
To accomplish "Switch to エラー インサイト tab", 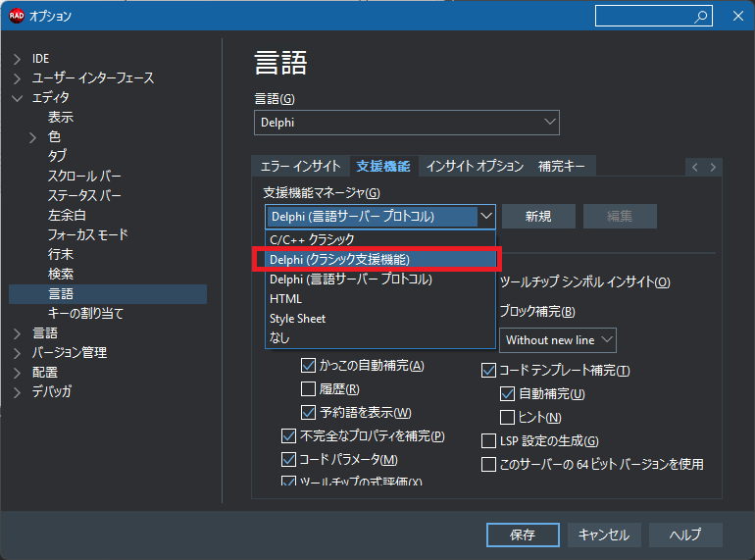I will 300,167.
